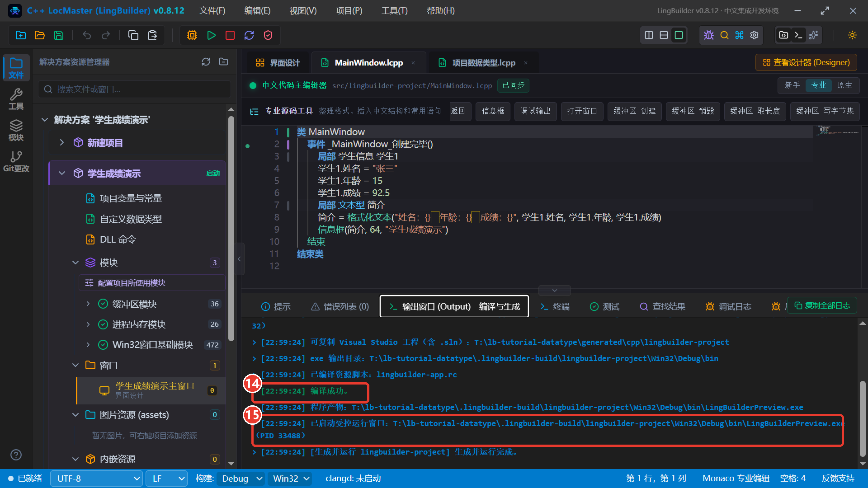Image resolution: width=868 pixels, height=488 pixels.
Task: Select the 原生 editor mode
Action: coord(845,85)
